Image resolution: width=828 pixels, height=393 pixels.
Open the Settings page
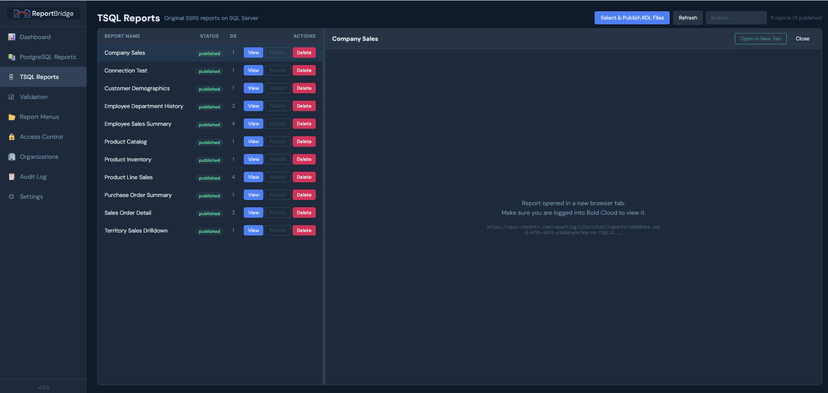coord(43,197)
